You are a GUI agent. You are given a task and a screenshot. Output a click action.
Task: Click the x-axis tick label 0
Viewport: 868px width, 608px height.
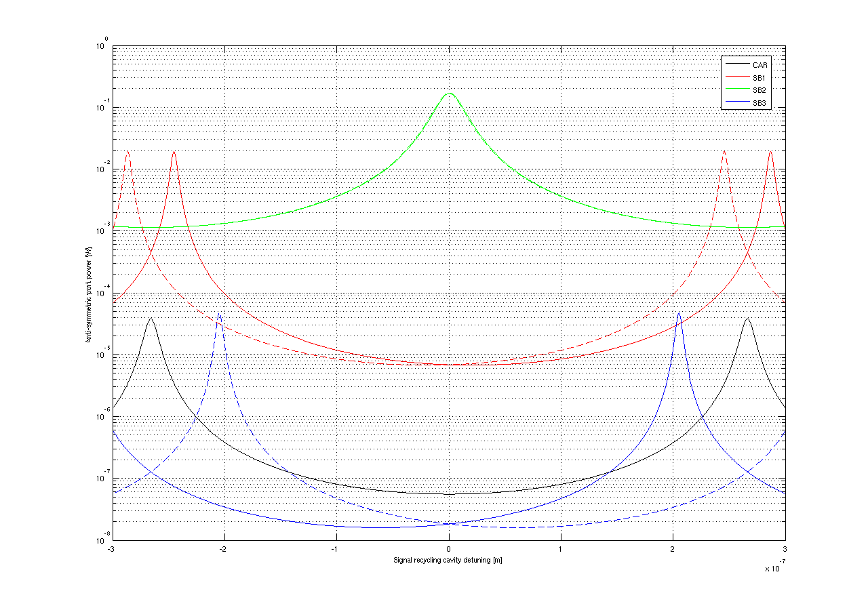click(x=449, y=549)
